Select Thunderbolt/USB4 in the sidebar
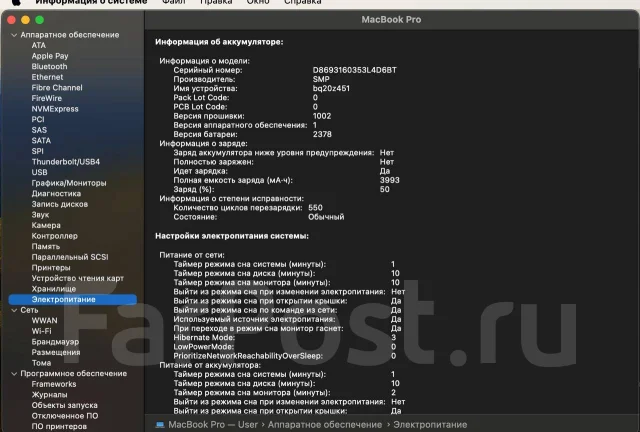The image size is (640, 432). point(66,162)
